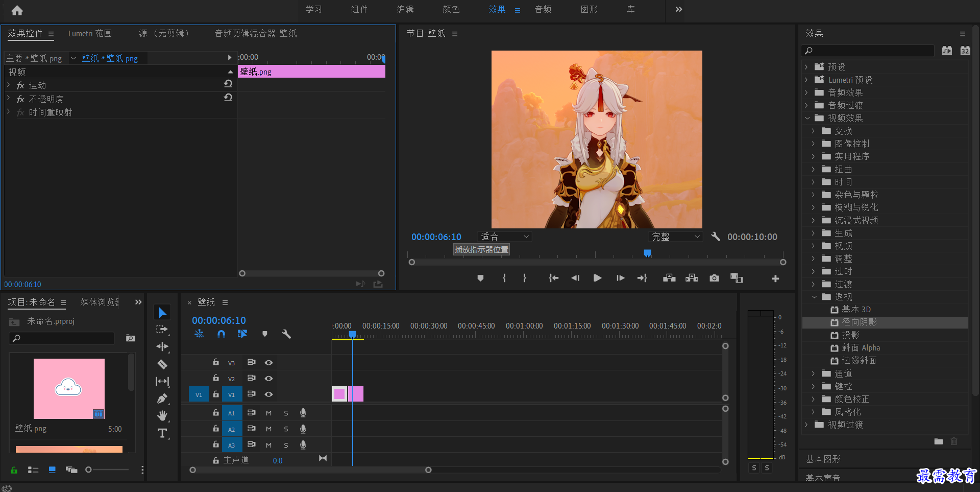The height and width of the screenshot is (492, 980).
Task: Select the 径向阴影 effect
Action: 885,322
